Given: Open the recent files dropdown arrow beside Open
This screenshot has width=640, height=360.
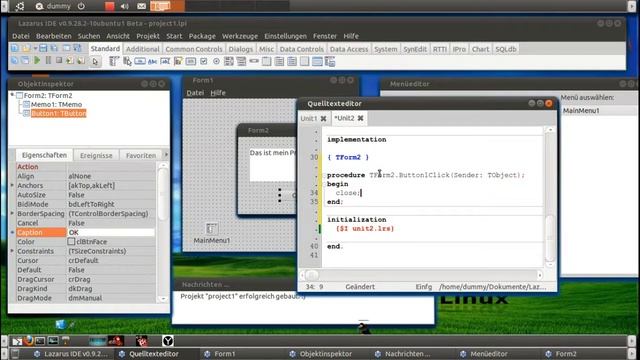Looking at the screenshot, I should [x=36, y=48].
